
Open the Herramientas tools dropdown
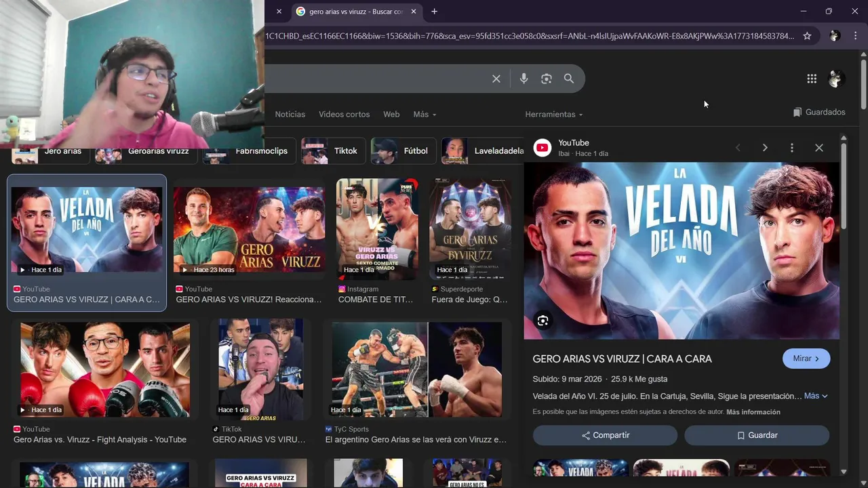pos(553,115)
